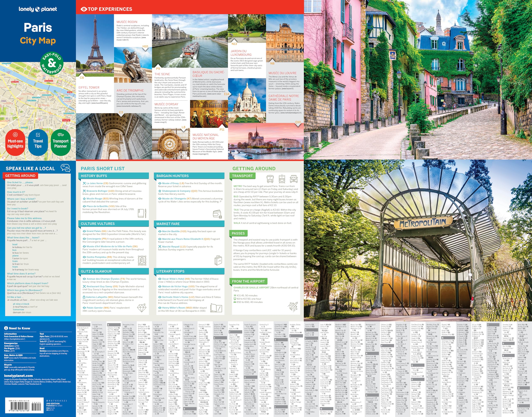This screenshot has width=532, height=417.
Task: Select the History Buffs section header
Action: (x=94, y=176)
